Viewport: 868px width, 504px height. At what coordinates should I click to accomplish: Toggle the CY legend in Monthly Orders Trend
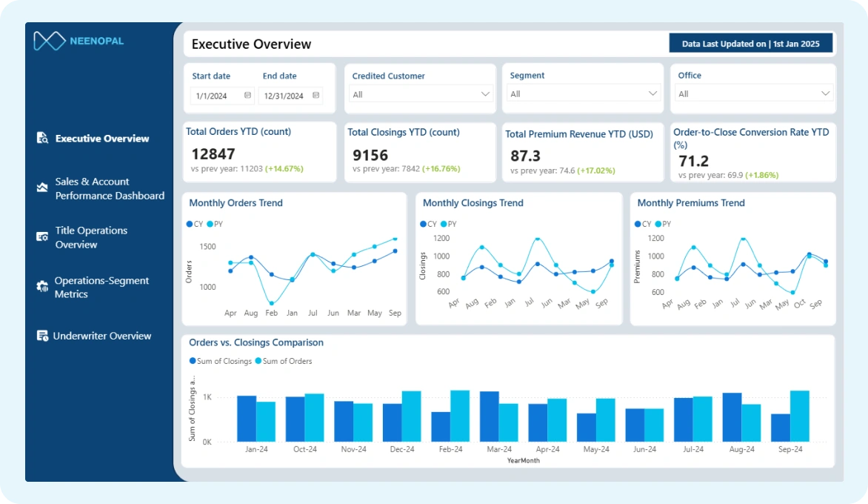click(194, 225)
